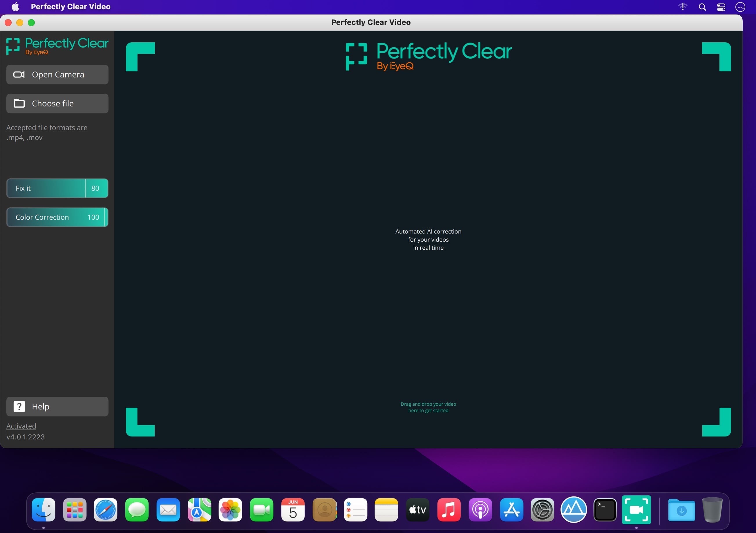Image resolution: width=756 pixels, height=533 pixels.
Task: Open System Preferences from the dock
Action: point(542,510)
